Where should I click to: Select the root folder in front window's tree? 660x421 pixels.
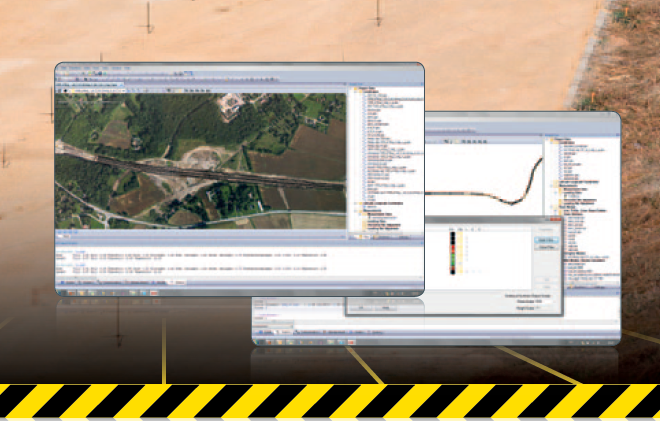pyautogui.click(x=366, y=88)
